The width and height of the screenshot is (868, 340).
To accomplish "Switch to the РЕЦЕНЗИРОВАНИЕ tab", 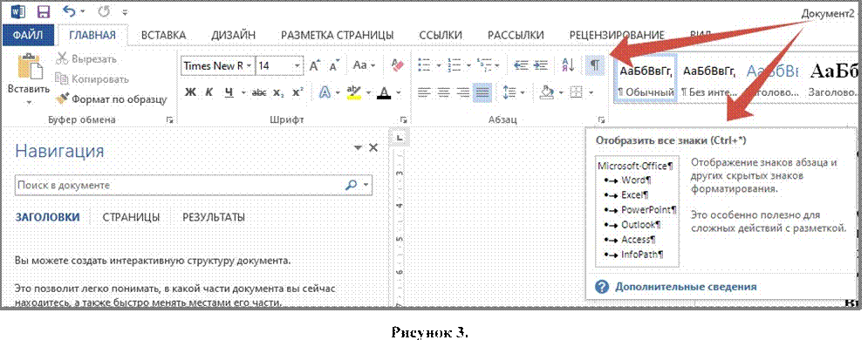I will click(x=616, y=36).
